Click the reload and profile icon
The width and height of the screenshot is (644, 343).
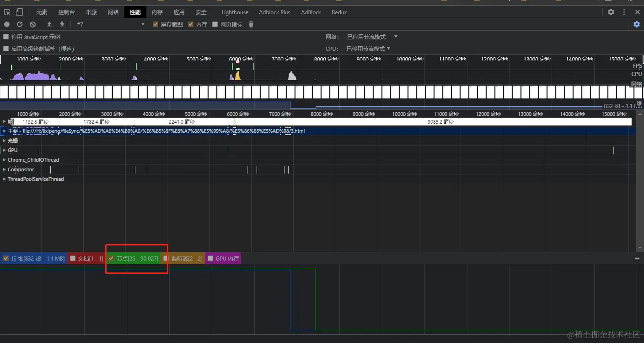coord(20,24)
